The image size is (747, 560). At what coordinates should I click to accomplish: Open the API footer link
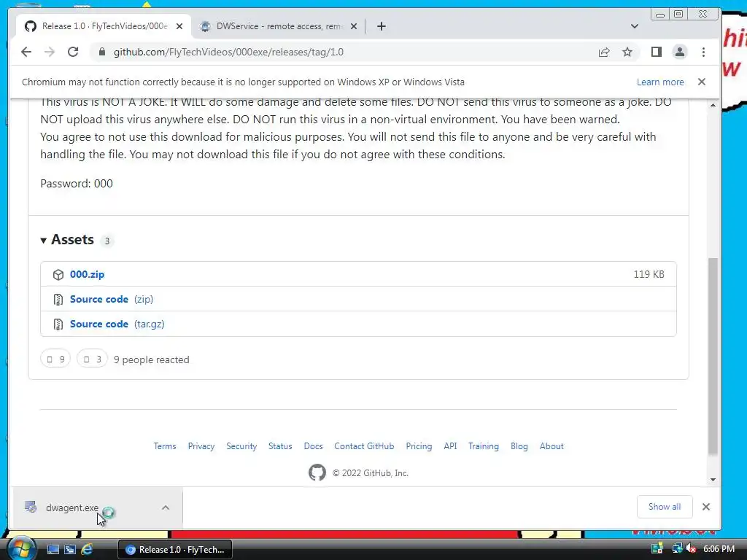tap(450, 446)
